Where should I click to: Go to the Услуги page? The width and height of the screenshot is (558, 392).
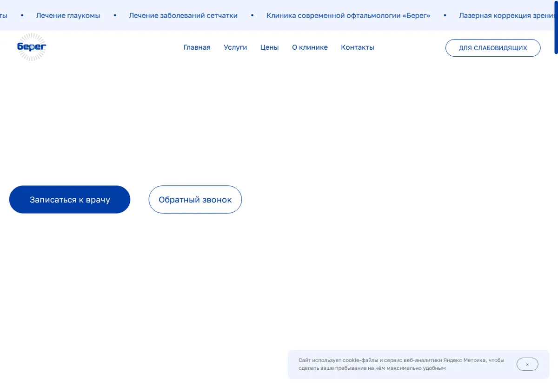pos(235,47)
